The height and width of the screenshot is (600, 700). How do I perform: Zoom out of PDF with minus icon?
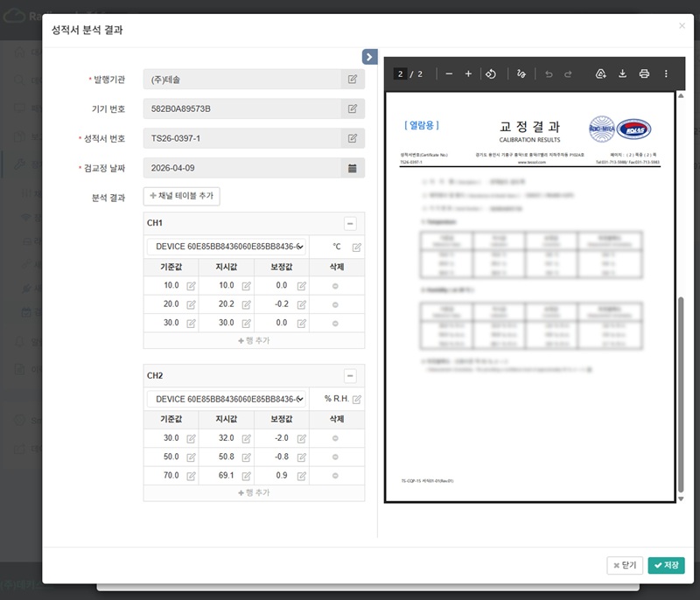click(x=449, y=73)
